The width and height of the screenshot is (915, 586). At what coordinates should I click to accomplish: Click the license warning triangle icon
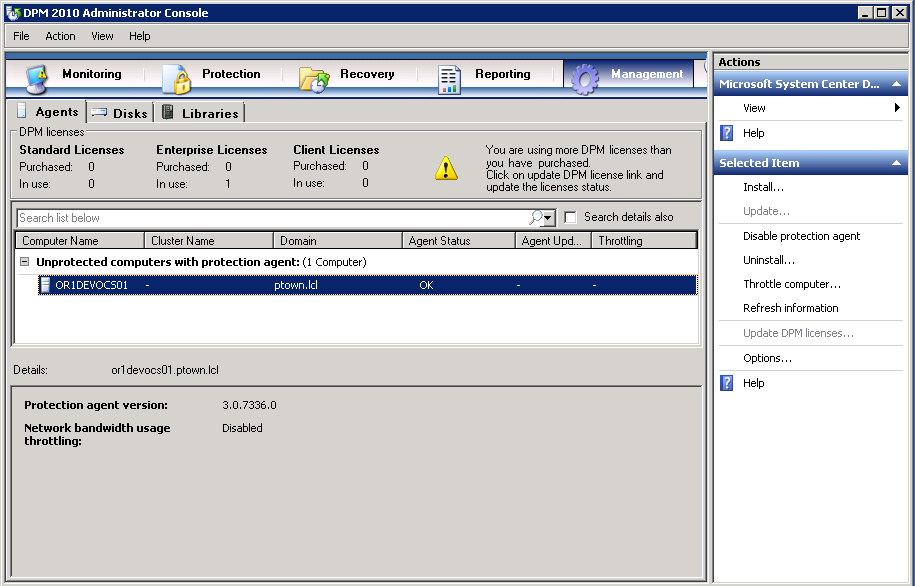pyautogui.click(x=446, y=168)
